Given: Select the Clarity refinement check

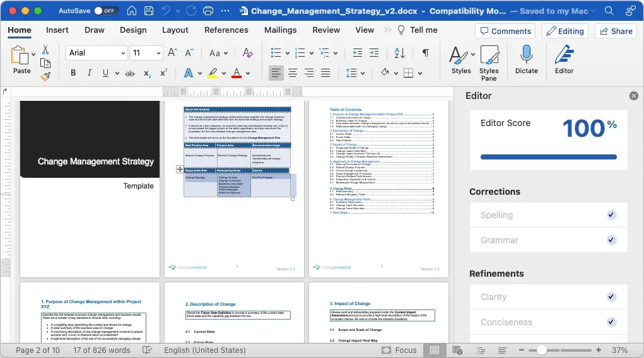Looking at the screenshot, I should [548, 297].
